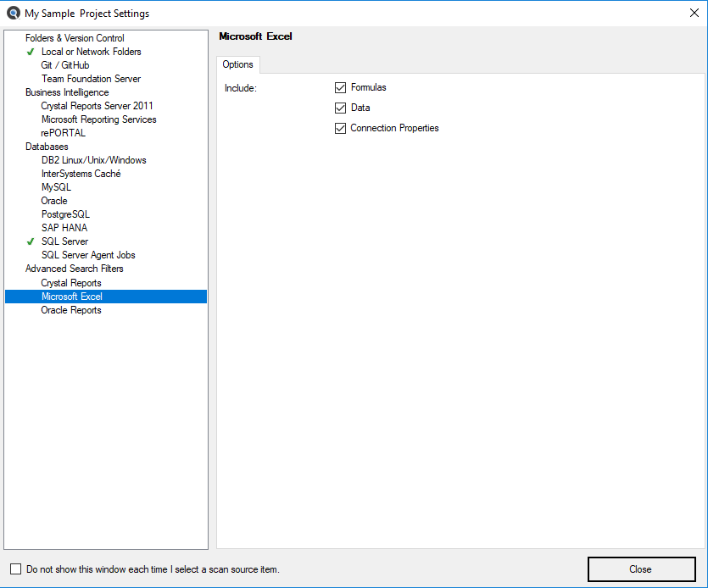This screenshot has width=708, height=588.
Task: Click 'My Sample Project Settings' window title
Action: pyautogui.click(x=86, y=14)
